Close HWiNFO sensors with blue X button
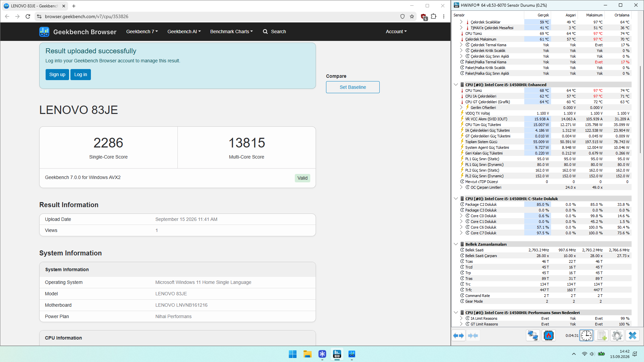 point(633,336)
